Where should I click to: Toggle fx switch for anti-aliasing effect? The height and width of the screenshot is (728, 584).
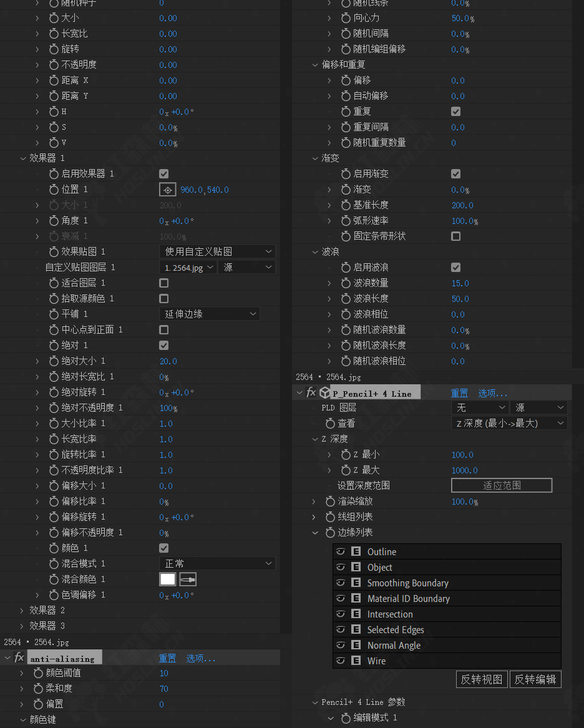pyautogui.click(x=19, y=658)
